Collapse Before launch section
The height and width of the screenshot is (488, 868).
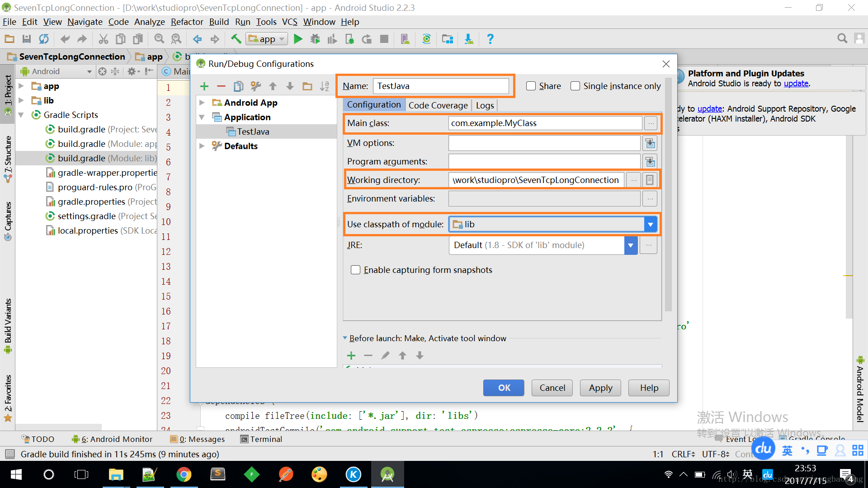(345, 338)
